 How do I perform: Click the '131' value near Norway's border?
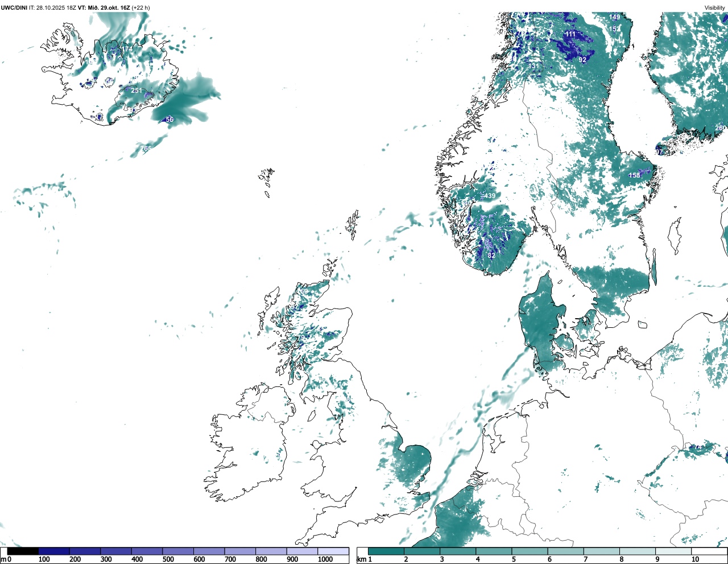535,66
